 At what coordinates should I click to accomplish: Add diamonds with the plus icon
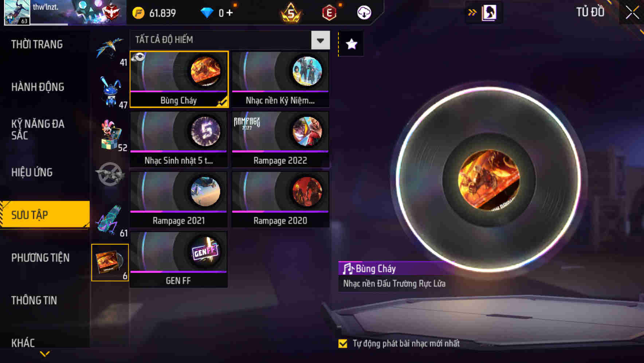click(229, 13)
